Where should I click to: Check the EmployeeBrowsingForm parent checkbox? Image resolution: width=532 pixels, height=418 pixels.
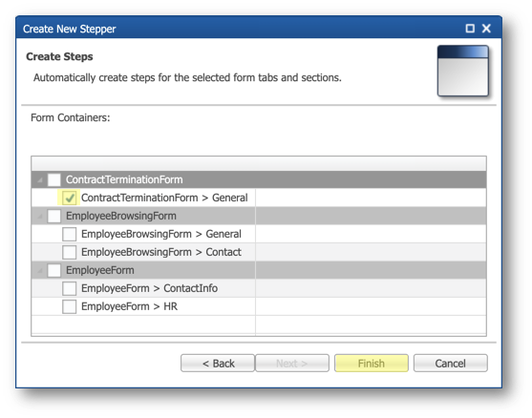pos(53,216)
